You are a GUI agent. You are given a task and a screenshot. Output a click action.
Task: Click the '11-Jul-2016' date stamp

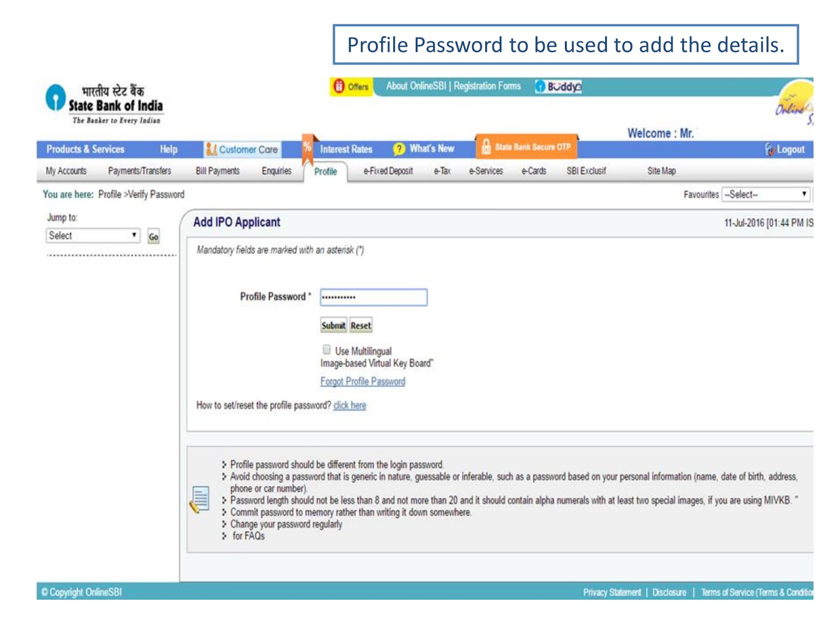coord(744,223)
